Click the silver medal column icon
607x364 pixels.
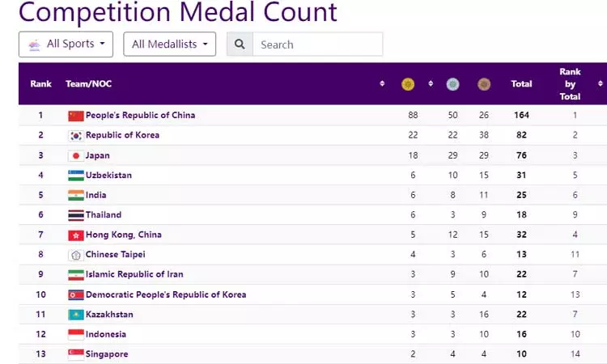[x=452, y=84]
